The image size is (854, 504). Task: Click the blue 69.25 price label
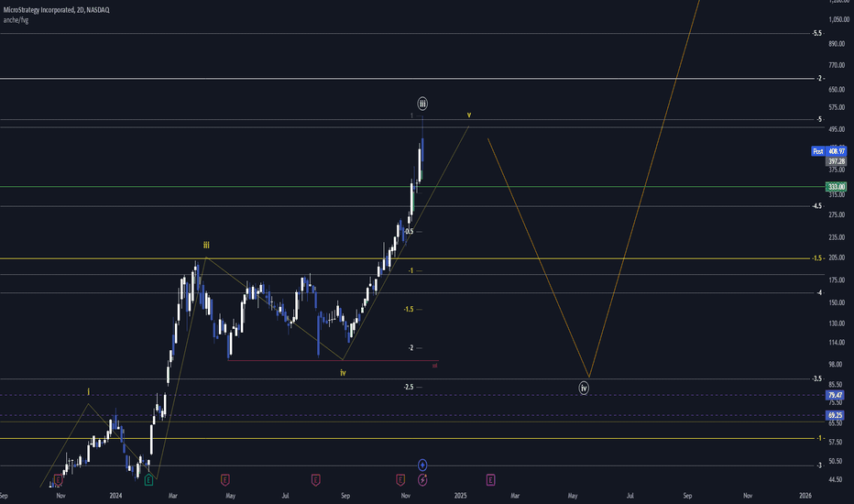point(835,415)
